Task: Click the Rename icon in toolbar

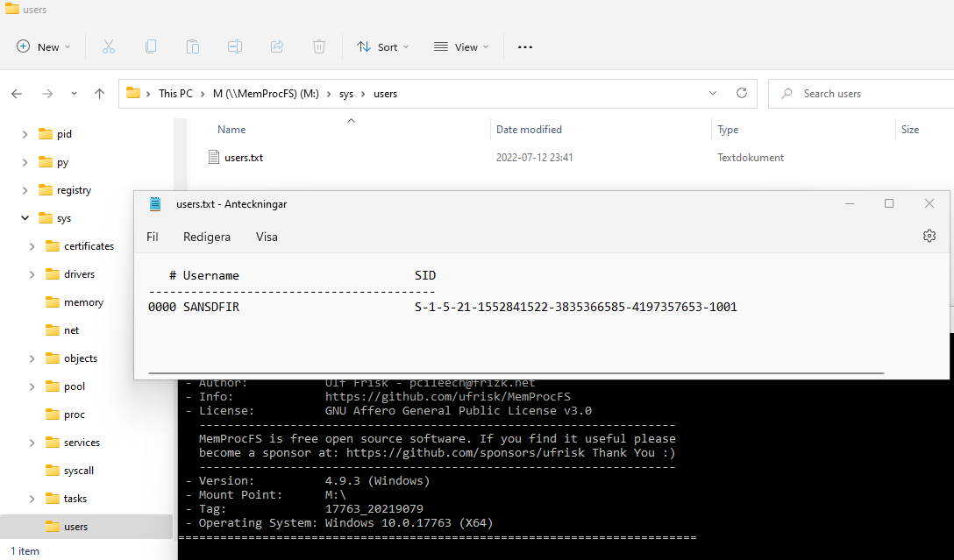Action: click(x=235, y=47)
